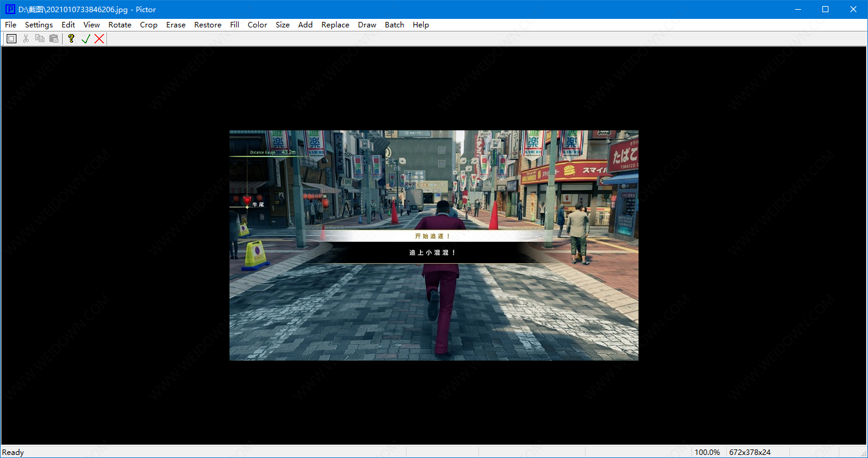The width and height of the screenshot is (868, 458).
Task: Click the red X cancel icon
Action: pos(99,38)
